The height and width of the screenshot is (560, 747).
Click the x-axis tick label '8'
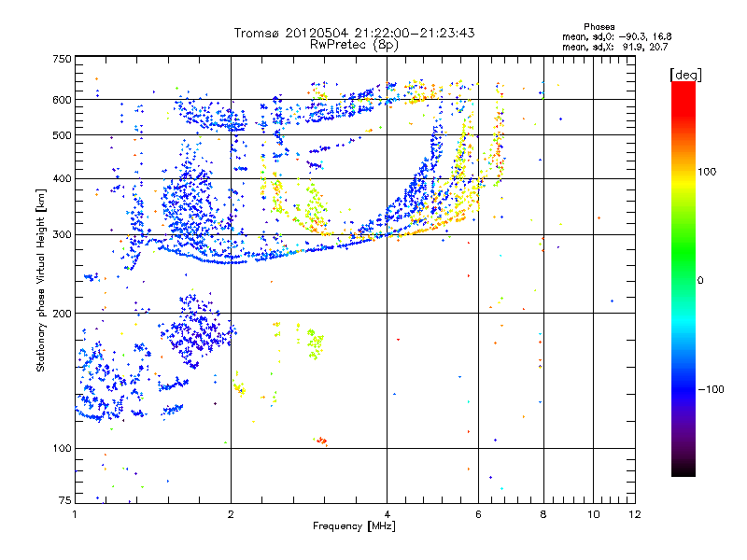coord(543,514)
